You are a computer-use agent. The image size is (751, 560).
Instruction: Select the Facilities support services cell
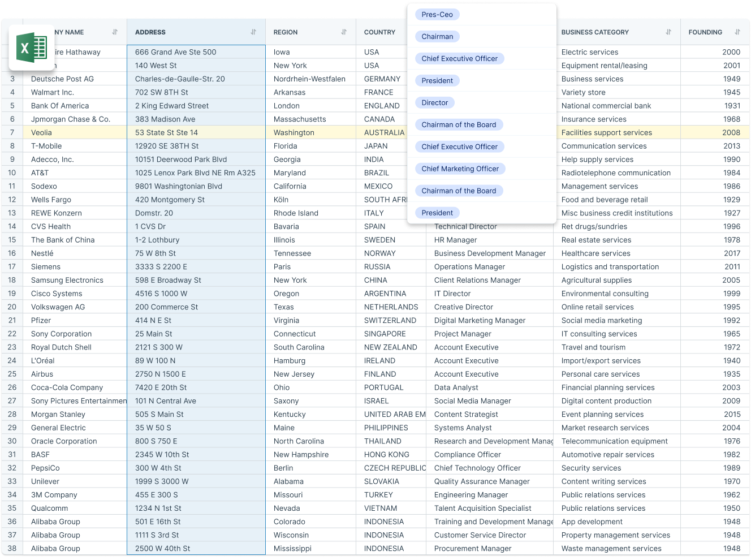606,132
